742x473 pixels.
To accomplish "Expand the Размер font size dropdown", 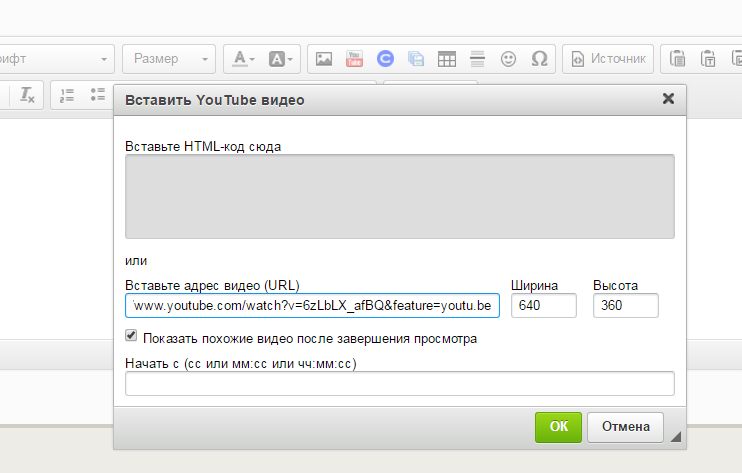I will pyautogui.click(x=169, y=59).
